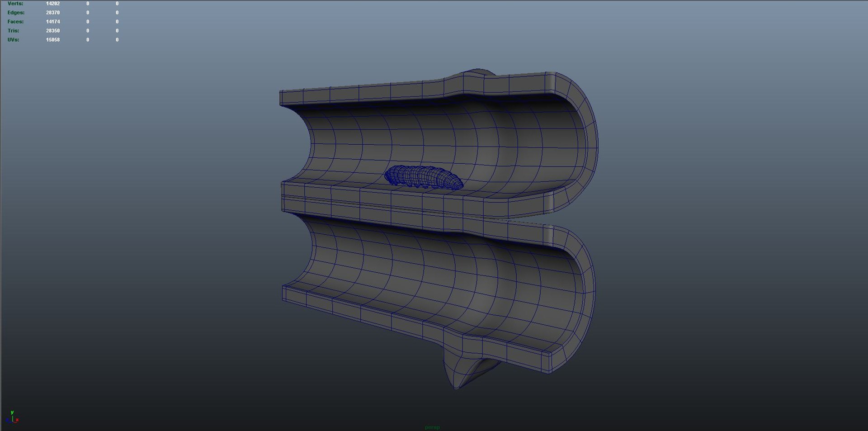868x431 pixels.
Task: Click the Edges count 28370
Action: tap(53, 13)
